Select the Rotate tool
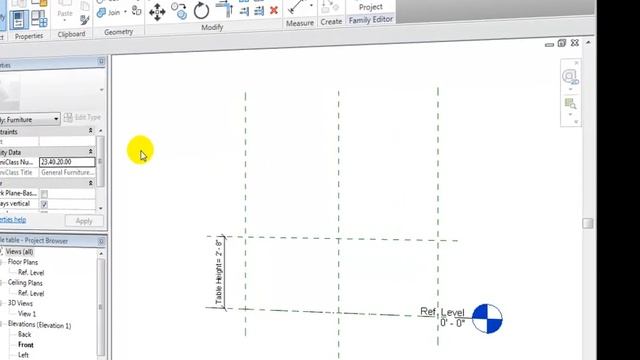This screenshot has height=360, width=640. tap(201, 11)
